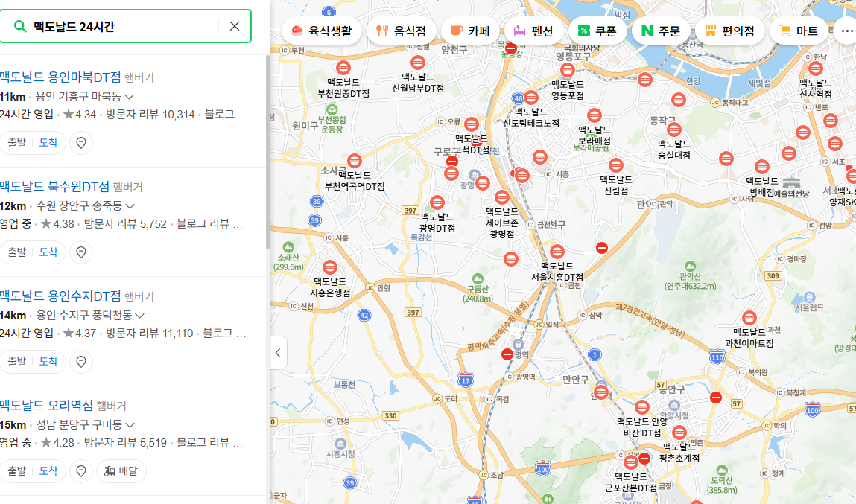
Task: Collapse the search results side panel
Action: coord(279,353)
